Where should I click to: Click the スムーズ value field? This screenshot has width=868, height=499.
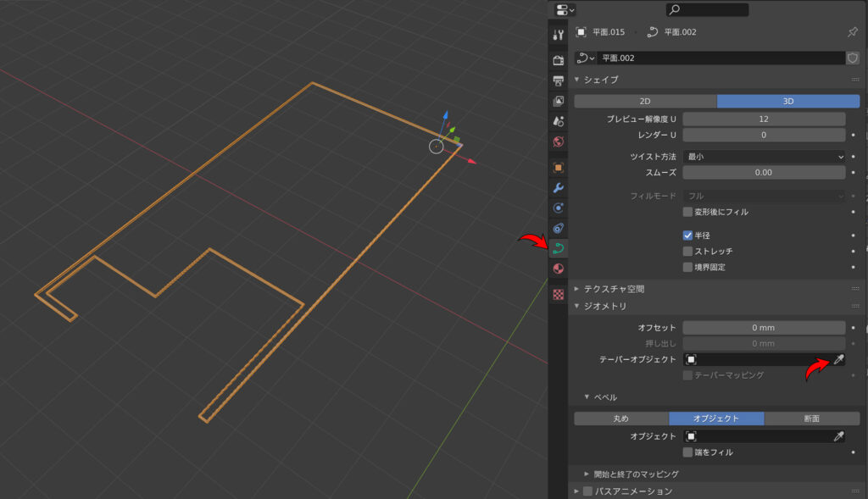click(764, 173)
